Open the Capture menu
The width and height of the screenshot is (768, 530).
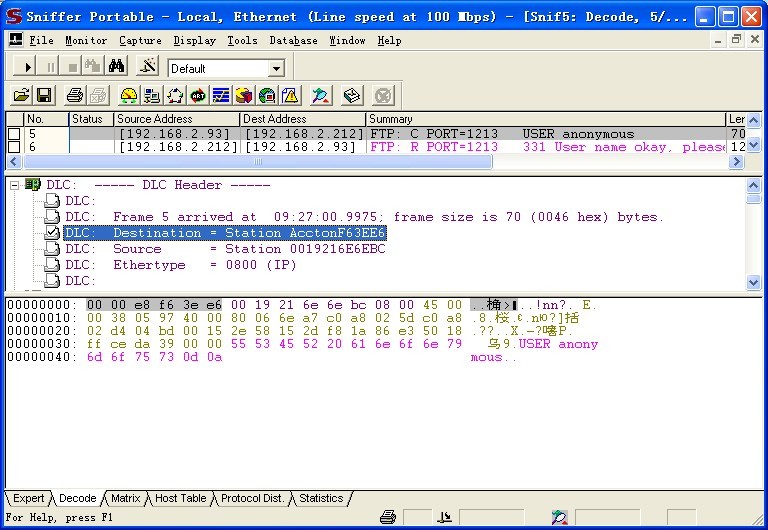click(140, 41)
